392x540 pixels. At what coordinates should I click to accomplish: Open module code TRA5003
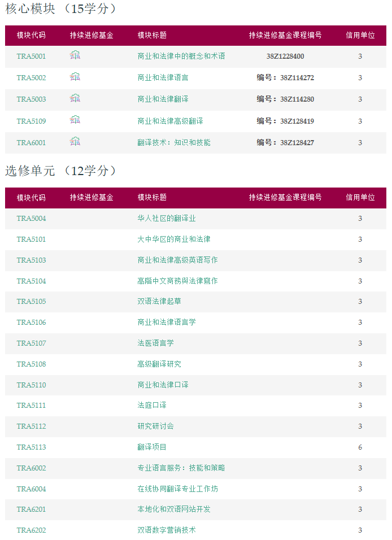[31, 99]
